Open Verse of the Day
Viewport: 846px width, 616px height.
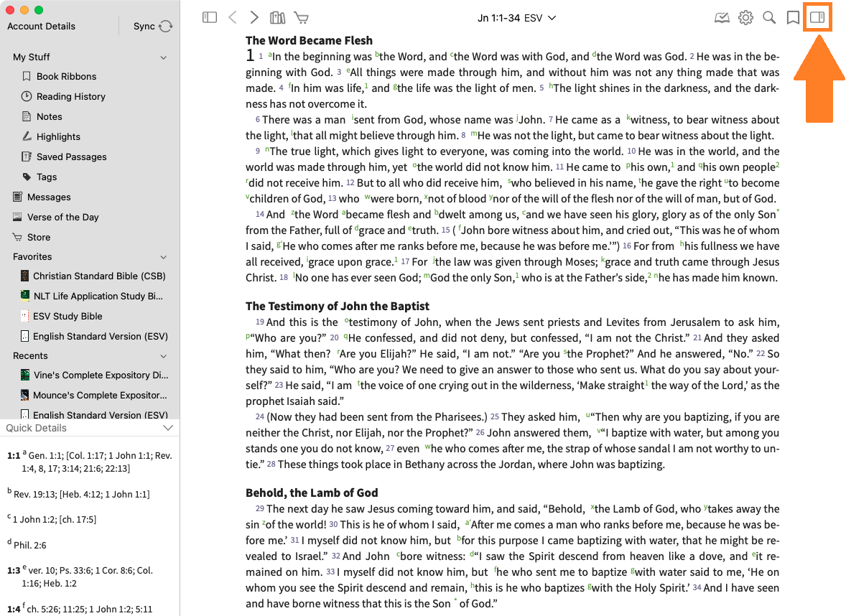62,217
